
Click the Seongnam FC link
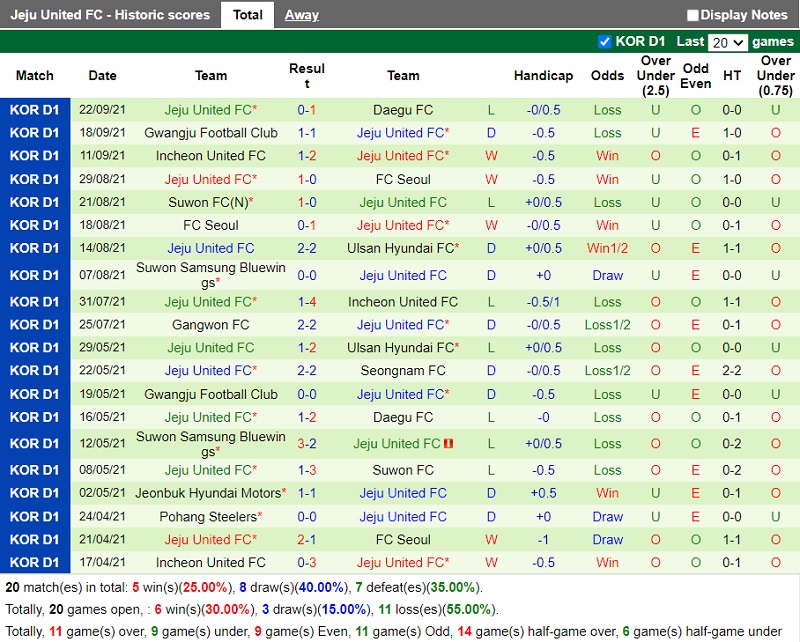pos(403,370)
